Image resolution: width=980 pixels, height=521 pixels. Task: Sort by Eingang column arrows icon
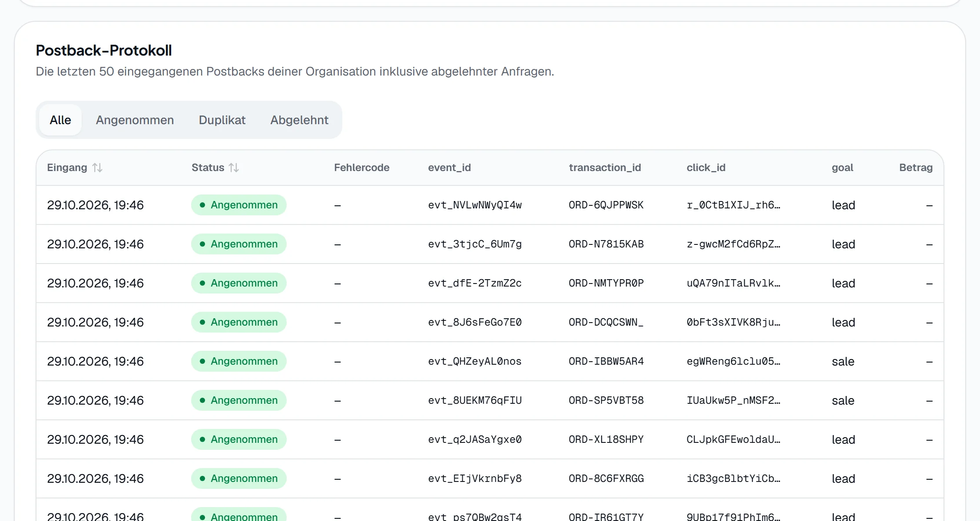97,168
